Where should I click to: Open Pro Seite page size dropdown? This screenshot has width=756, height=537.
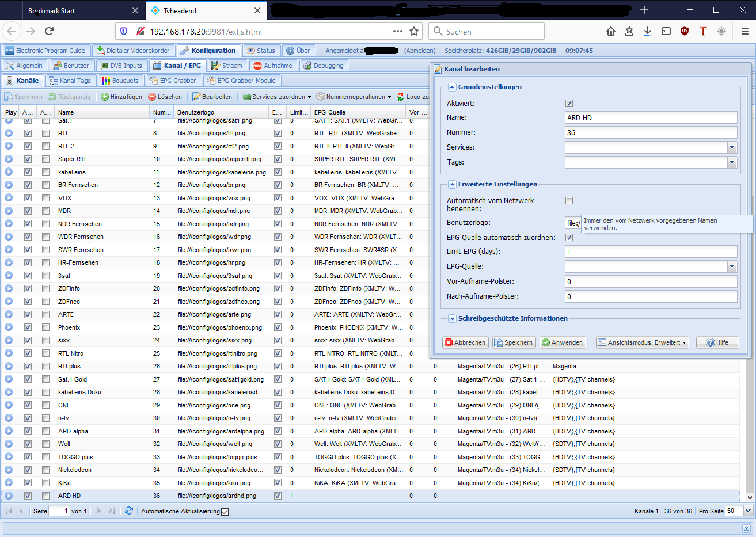[x=749, y=511]
